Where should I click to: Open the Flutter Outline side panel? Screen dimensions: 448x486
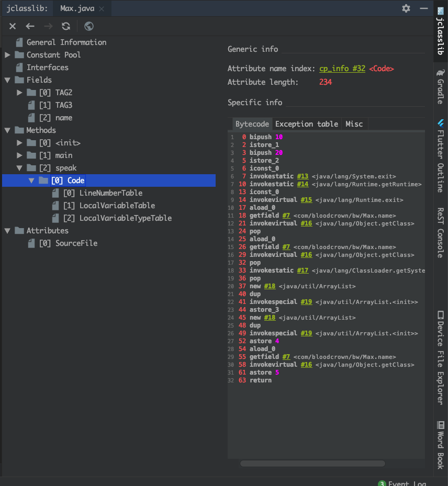coord(440,155)
